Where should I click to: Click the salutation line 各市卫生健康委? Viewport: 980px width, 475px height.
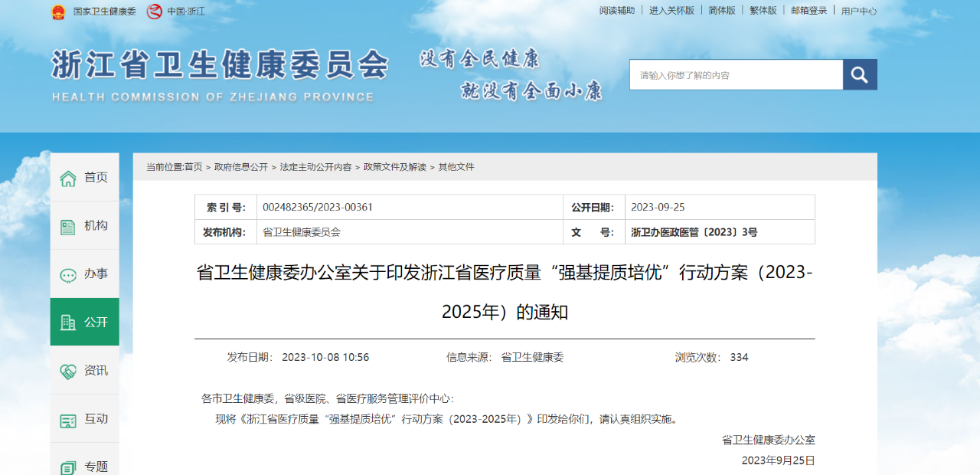pos(328,398)
